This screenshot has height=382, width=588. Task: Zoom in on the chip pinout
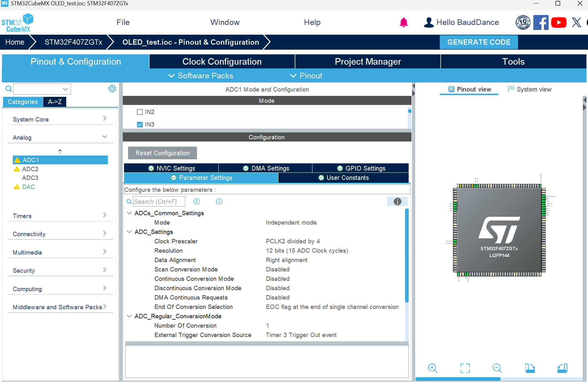(432, 368)
